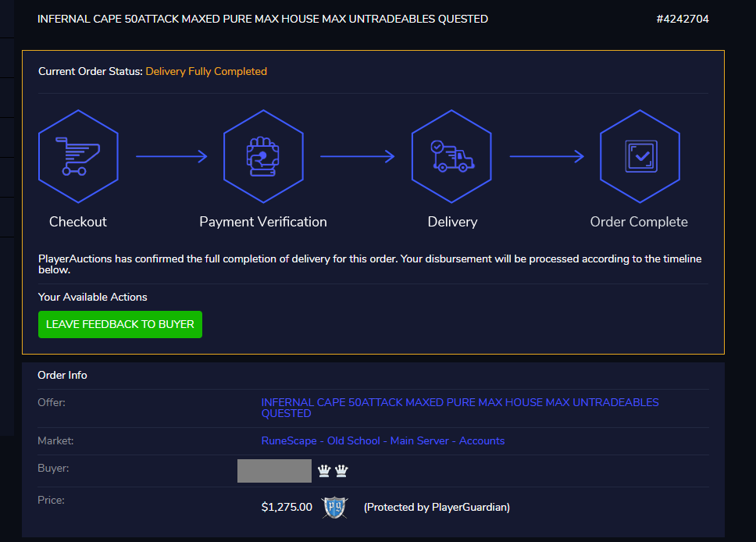Viewport: 756px width, 542px height.
Task: Click the $1,275.00 price value
Action: [x=287, y=508]
